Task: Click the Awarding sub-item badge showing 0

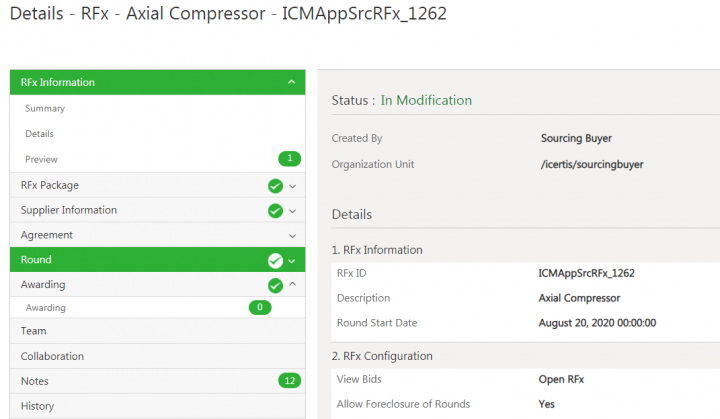Action: point(260,308)
